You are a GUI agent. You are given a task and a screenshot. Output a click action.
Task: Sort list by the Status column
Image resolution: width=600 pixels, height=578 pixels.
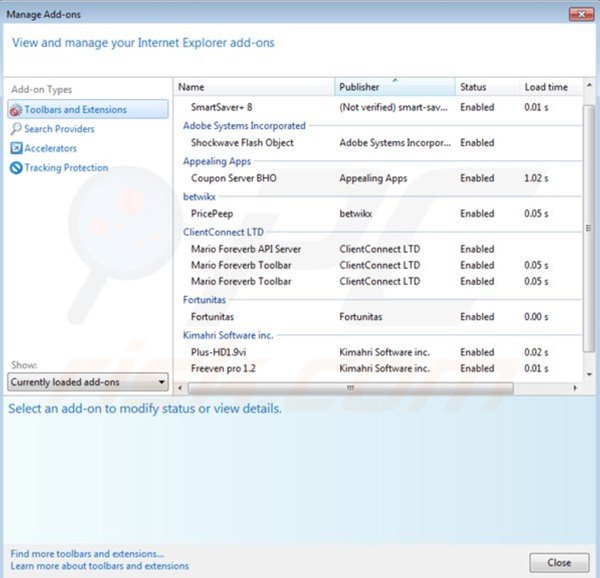pos(487,87)
